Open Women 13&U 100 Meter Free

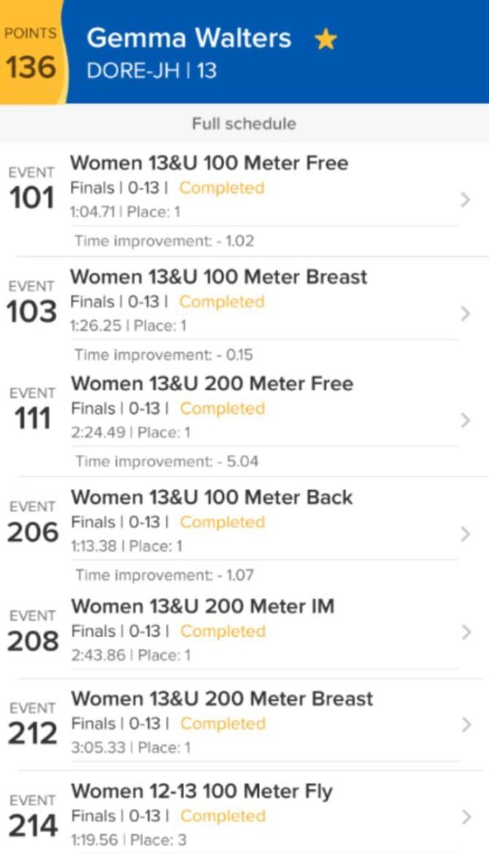(x=209, y=163)
